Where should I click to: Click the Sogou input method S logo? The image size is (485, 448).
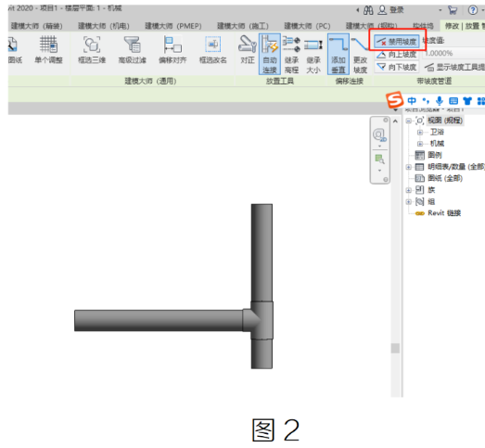pyautogui.click(x=394, y=99)
